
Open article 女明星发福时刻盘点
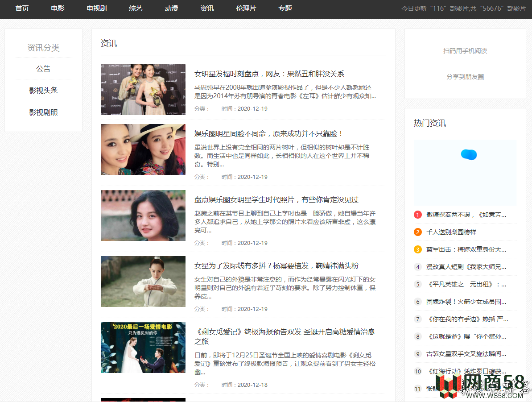(x=269, y=74)
